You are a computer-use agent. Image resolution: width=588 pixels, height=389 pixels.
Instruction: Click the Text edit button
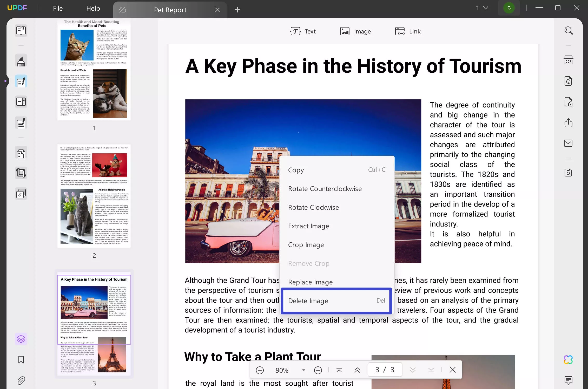tap(303, 31)
